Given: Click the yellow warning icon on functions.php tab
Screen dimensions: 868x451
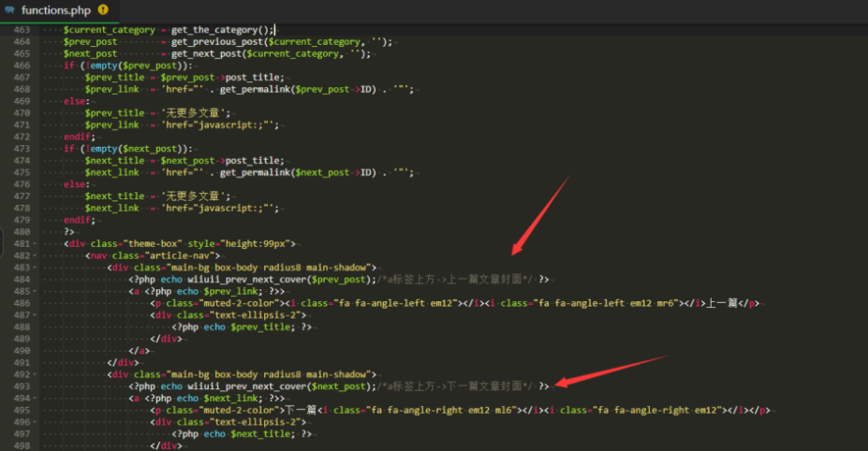Looking at the screenshot, I should [x=102, y=10].
